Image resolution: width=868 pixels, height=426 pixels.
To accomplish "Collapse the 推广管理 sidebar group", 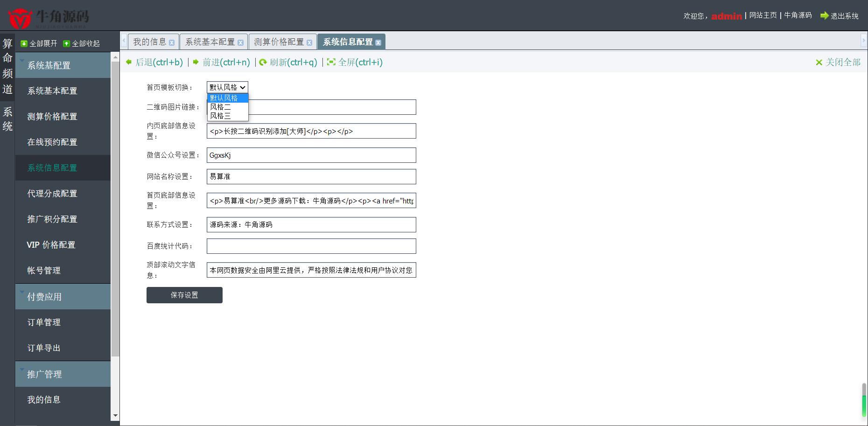I will click(x=63, y=374).
